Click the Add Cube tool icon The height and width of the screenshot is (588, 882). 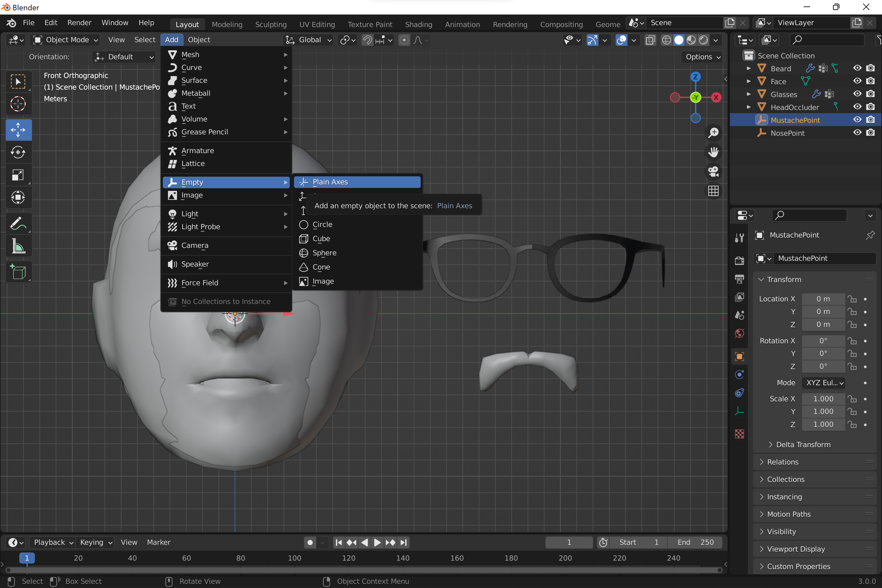coord(18,272)
